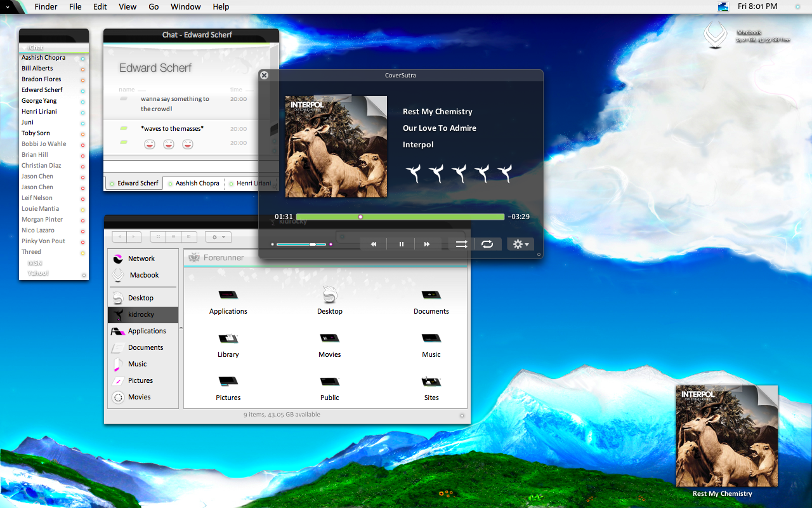Open the Edit menu
Viewport: 812px width, 508px height.
pos(100,7)
